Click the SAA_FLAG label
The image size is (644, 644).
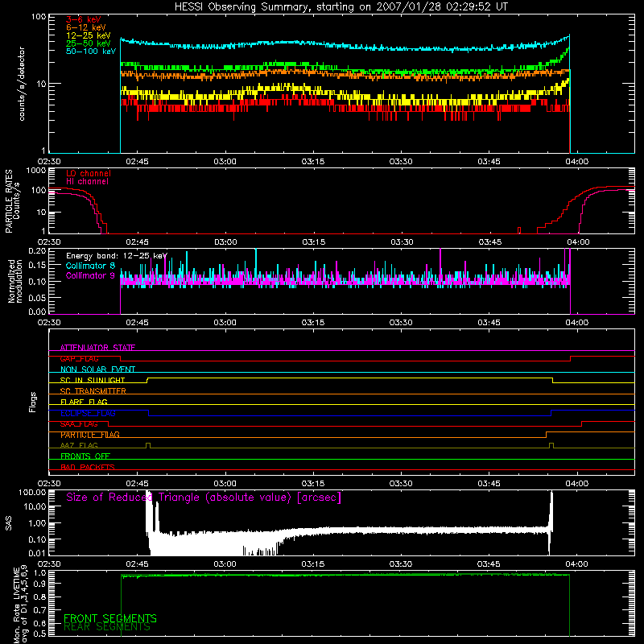pyautogui.click(x=79, y=423)
